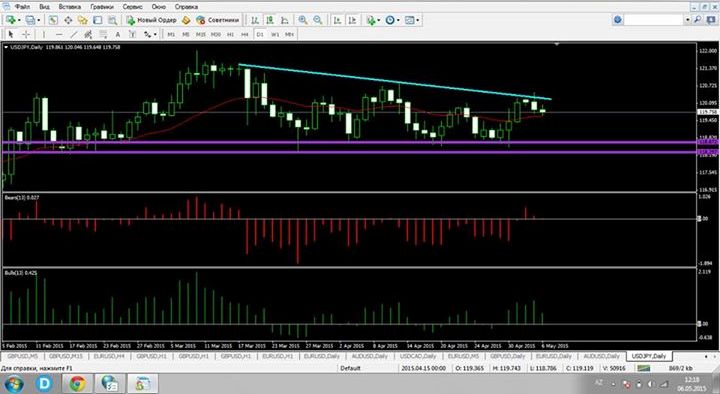Open the Market Watch window icon
Image resolution: width=720 pixels, height=394 pixels.
point(53,20)
